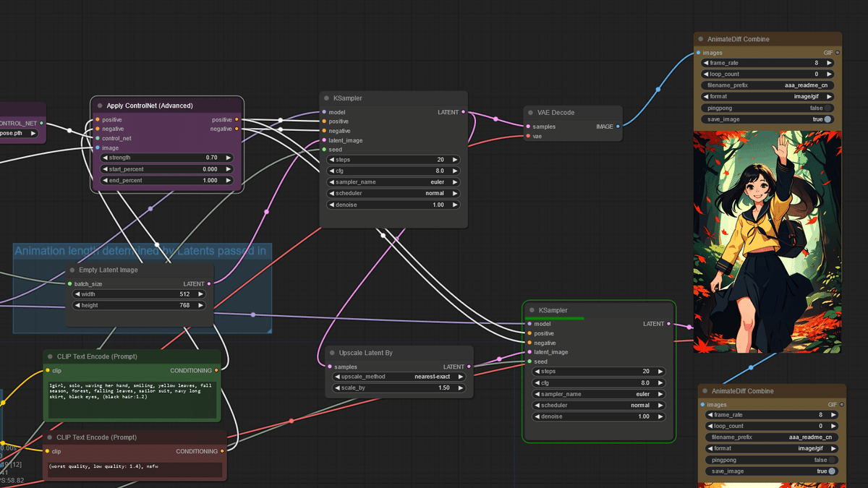Image resolution: width=868 pixels, height=488 pixels.
Task: Collapse the Upscale Latent By node title dot
Action: point(332,353)
